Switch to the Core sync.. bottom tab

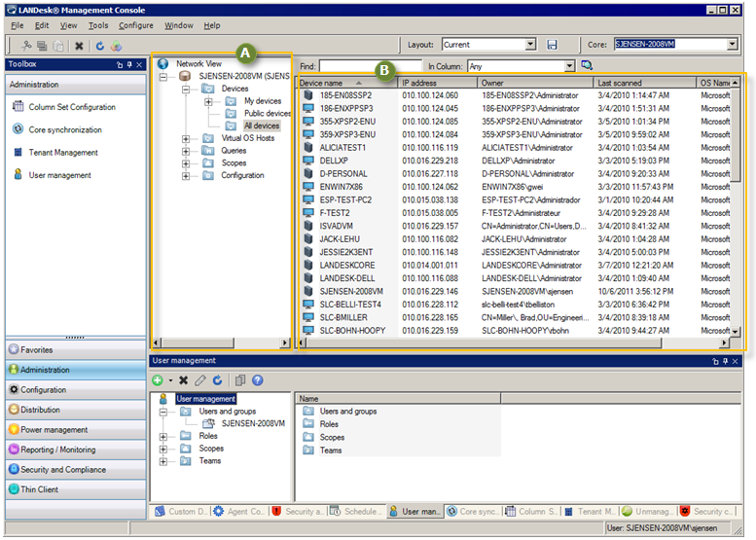473,512
